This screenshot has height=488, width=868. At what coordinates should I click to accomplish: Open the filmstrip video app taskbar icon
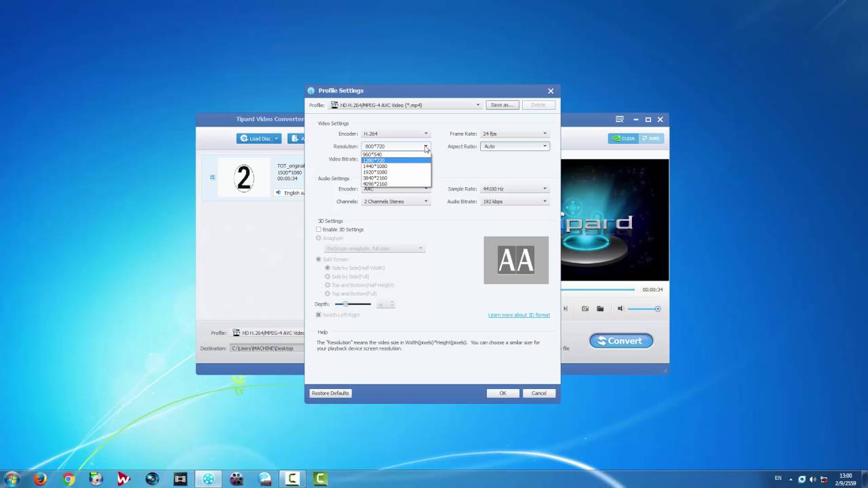pyautogui.click(x=180, y=479)
